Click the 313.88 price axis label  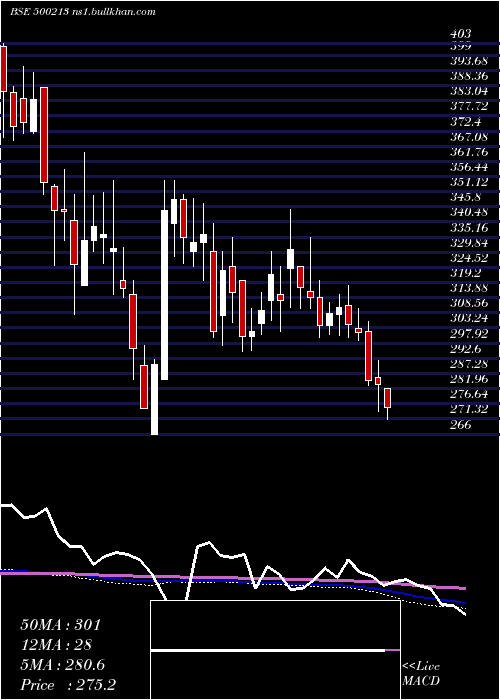[469, 288]
